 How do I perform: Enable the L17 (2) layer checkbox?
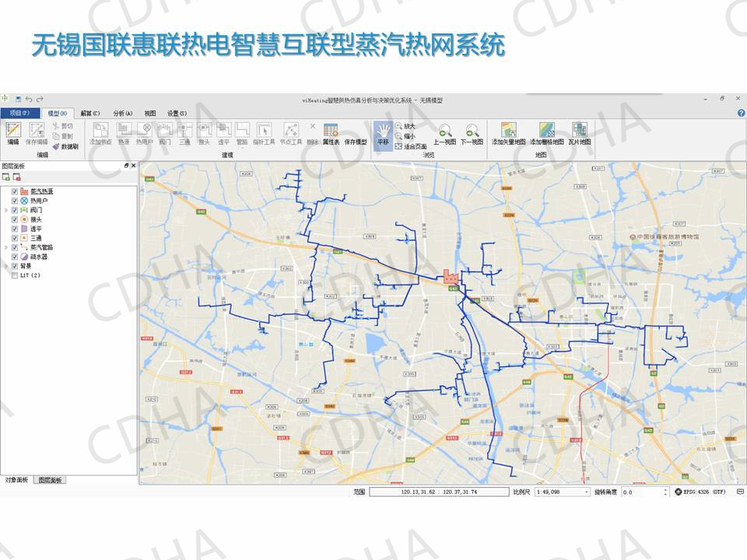[x=15, y=275]
